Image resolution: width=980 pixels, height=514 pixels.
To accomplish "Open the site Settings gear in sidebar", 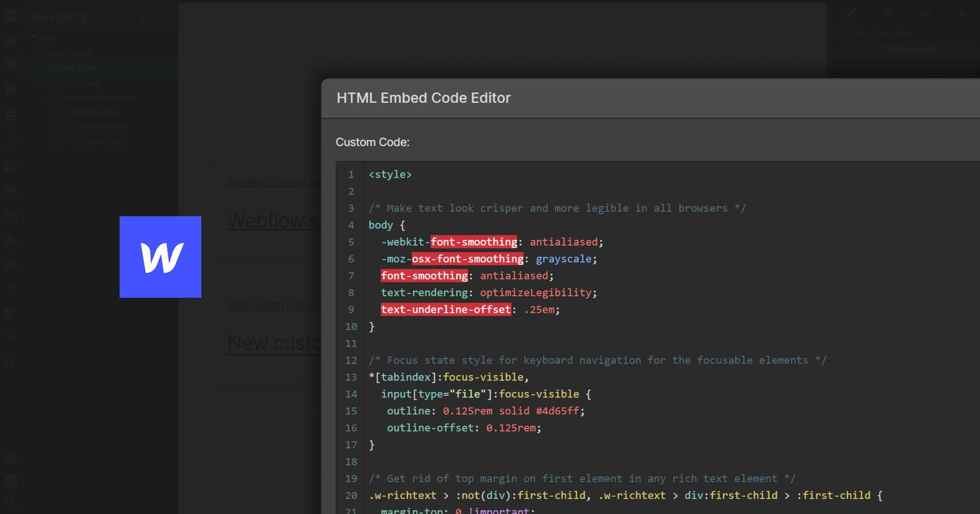I will coord(11,264).
